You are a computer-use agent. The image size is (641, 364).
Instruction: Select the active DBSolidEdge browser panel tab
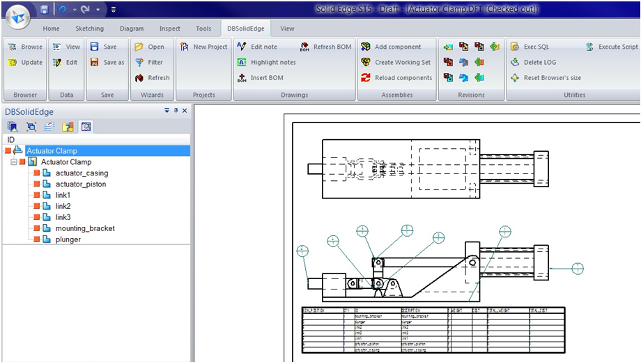pos(86,127)
